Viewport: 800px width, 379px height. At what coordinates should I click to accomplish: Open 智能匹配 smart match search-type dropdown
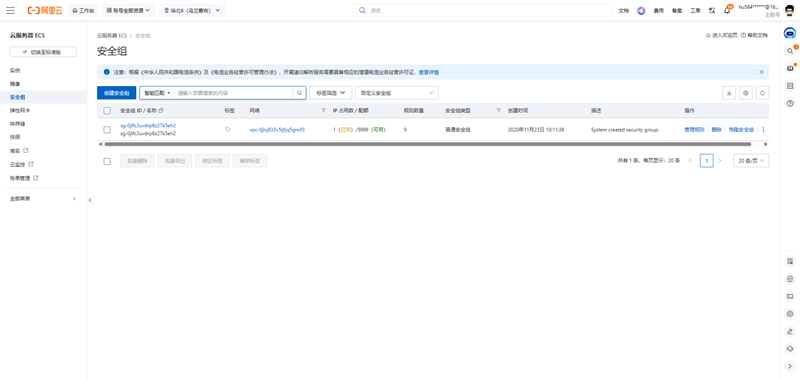[157, 93]
